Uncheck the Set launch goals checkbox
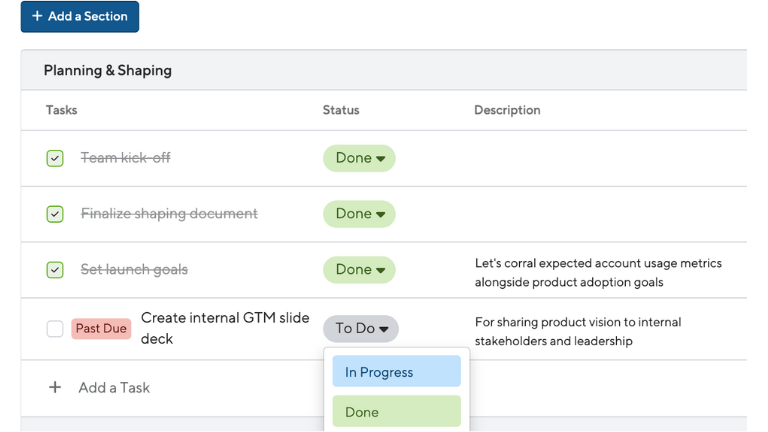 [55, 270]
